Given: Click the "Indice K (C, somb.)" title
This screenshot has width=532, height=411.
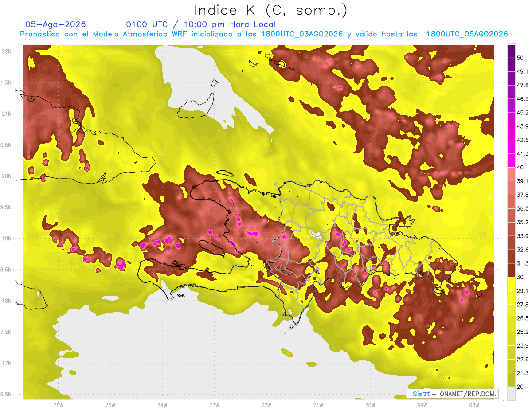Looking at the screenshot, I should (271, 10).
